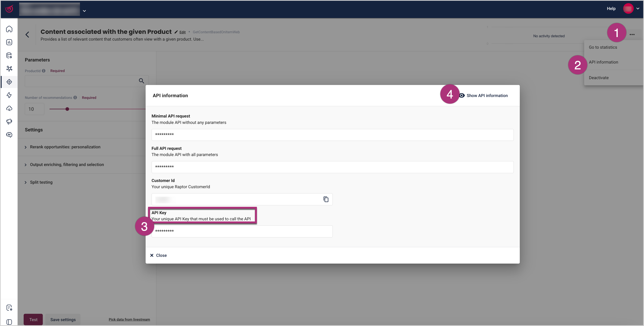Expand Output enriching, filtering and selection
Viewport: 644px width, 326px height.
(x=67, y=165)
